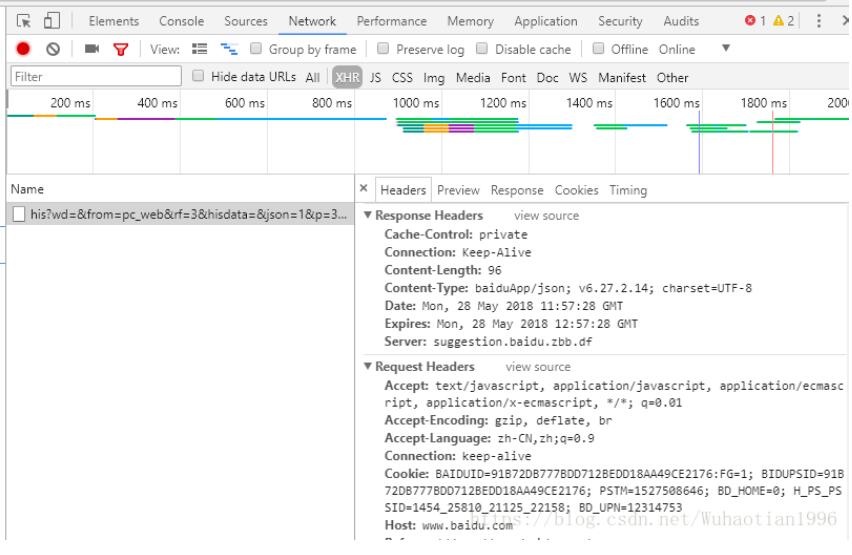The height and width of the screenshot is (555, 852).
Task: Close the request details pane
Action: click(x=364, y=188)
